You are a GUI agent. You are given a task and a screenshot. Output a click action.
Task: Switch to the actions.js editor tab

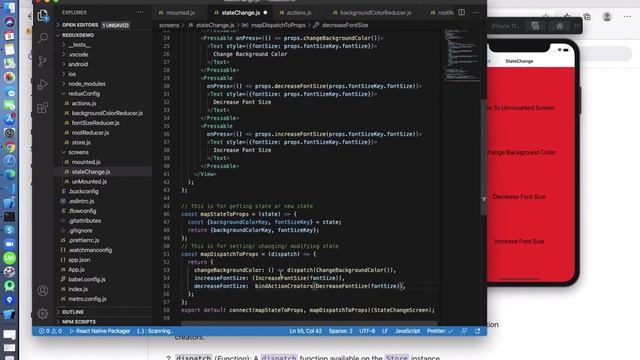coord(295,13)
